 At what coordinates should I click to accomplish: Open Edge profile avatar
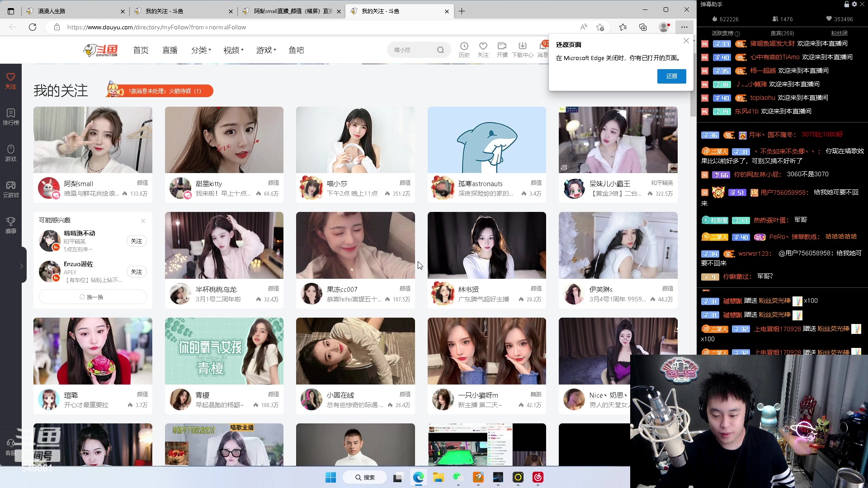point(664,27)
